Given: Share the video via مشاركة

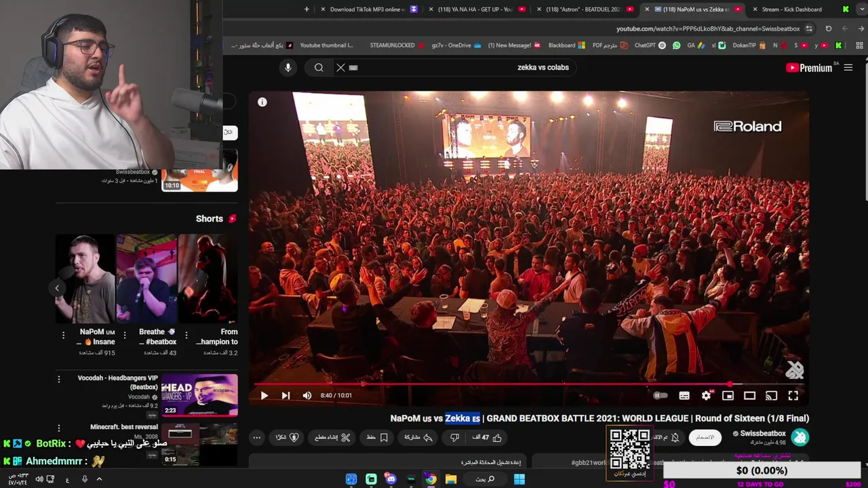Looking at the screenshot, I should (418, 438).
